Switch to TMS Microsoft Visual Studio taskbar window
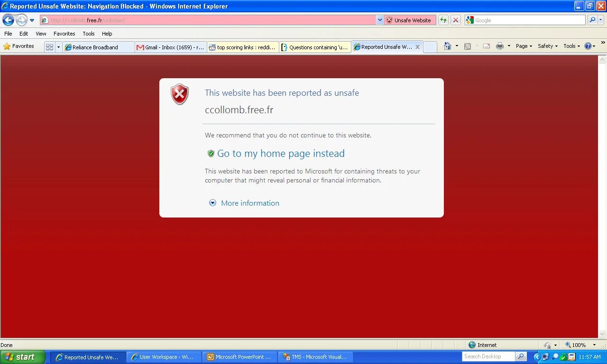 pyautogui.click(x=316, y=357)
